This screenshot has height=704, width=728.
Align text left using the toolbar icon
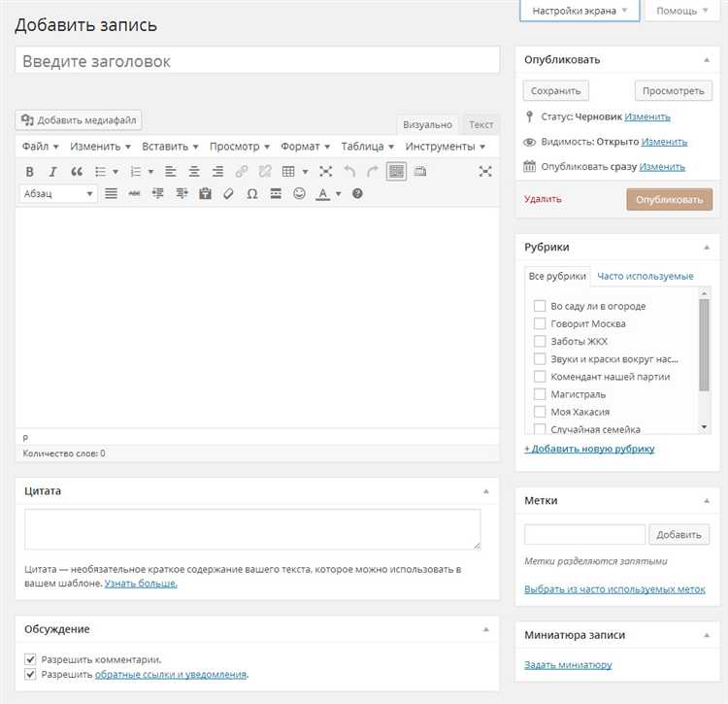coord(171,172)
